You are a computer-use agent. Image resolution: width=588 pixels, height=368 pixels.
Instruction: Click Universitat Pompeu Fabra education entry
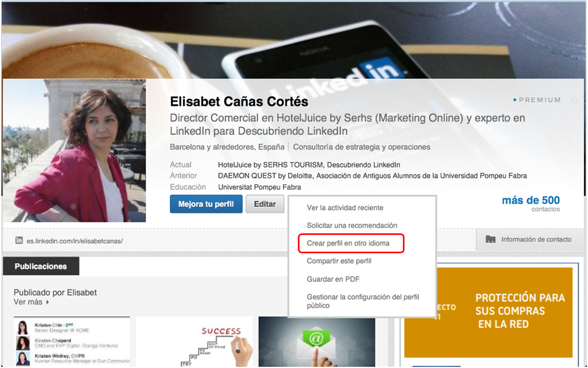pos(260,187)
